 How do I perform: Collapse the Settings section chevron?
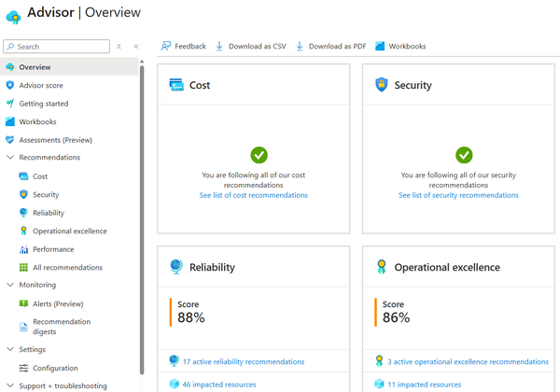(x=10, y=349)
